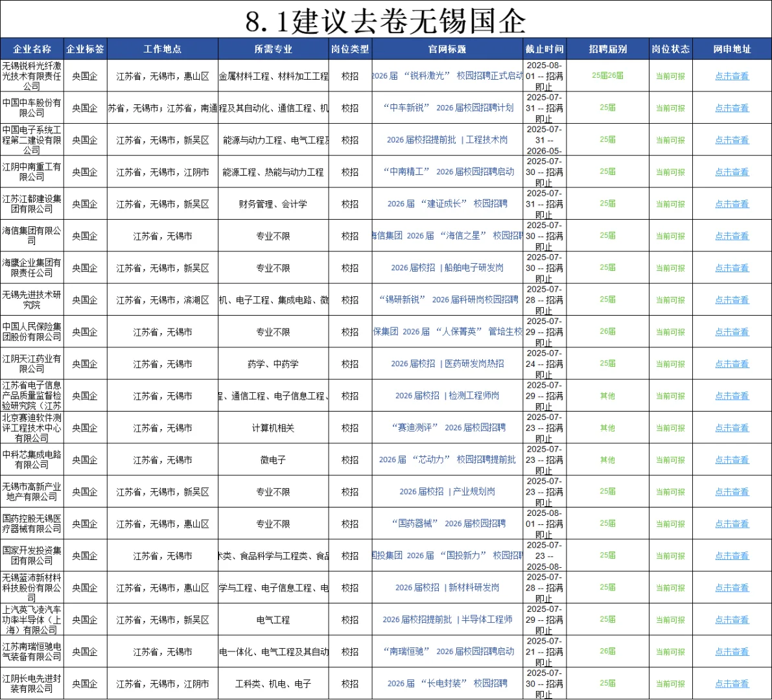The height and width of the screenshot is (700, 772).
Task: Select the cell 无锡锐科光纤激光技术有限责任公司
Action: coord(32,76)
